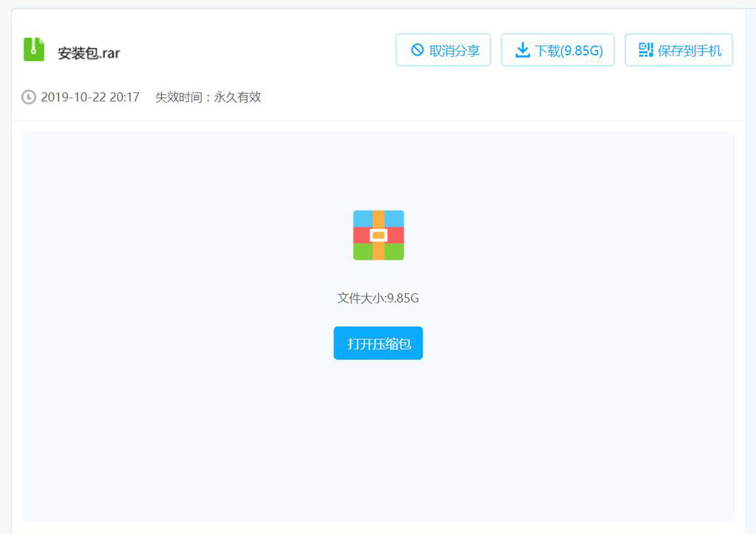Click the 文件大小:9.85G size label
The image size is (756, 534).
[378, 298]
